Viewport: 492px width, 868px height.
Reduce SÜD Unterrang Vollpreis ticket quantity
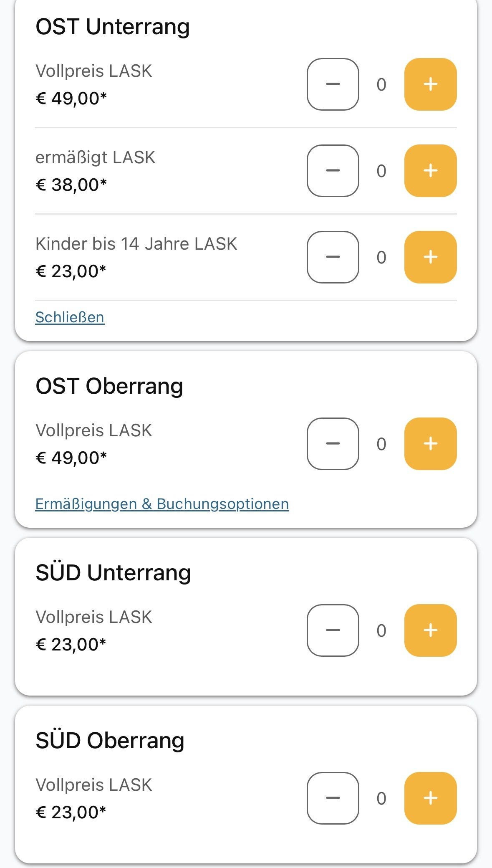333,630
